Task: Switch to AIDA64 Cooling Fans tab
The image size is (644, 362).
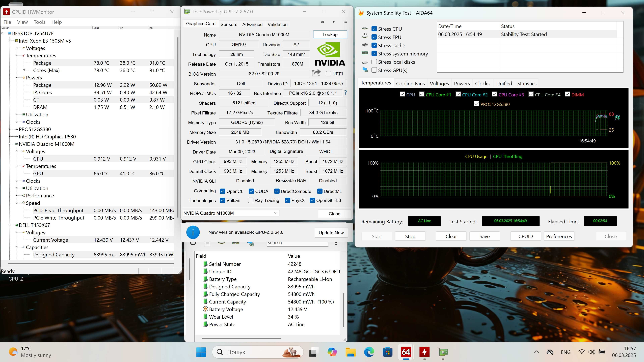Action: [x=410, y=83]
